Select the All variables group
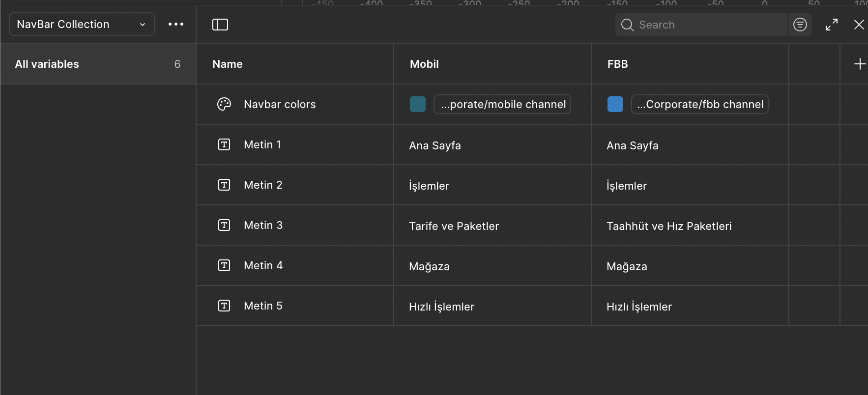 tap(98, 64)
